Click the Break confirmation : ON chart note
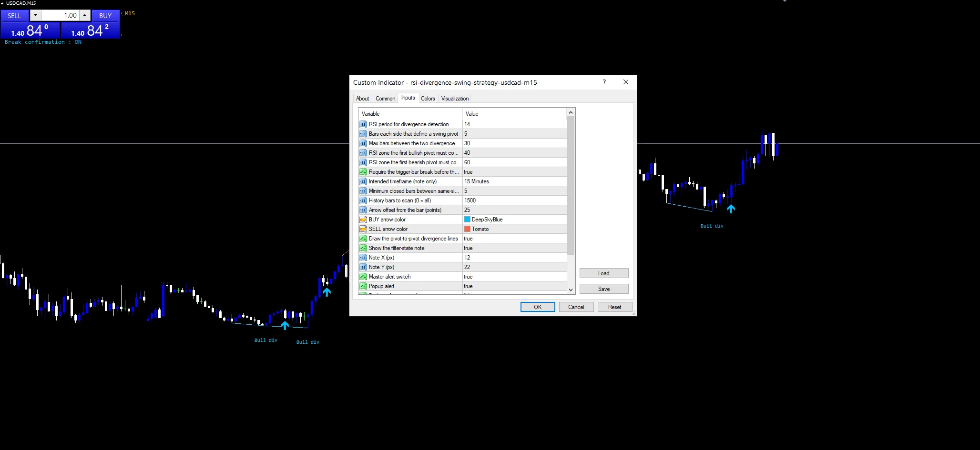The height and width of the screenshot is (450, 980). pyautogui.click(x=43, y=42)
